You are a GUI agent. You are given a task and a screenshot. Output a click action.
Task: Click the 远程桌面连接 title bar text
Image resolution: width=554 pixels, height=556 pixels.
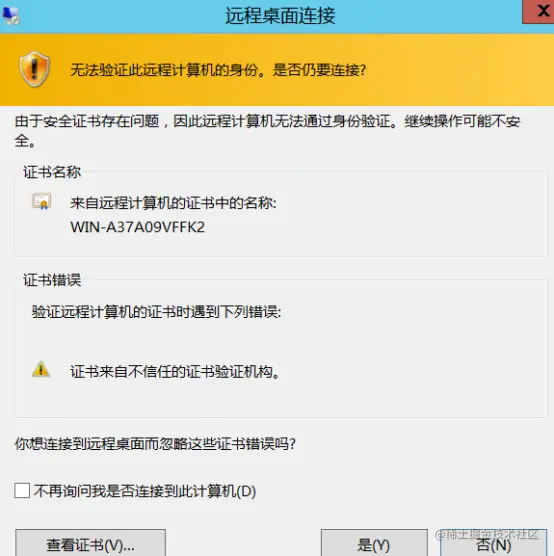(280, 16)
